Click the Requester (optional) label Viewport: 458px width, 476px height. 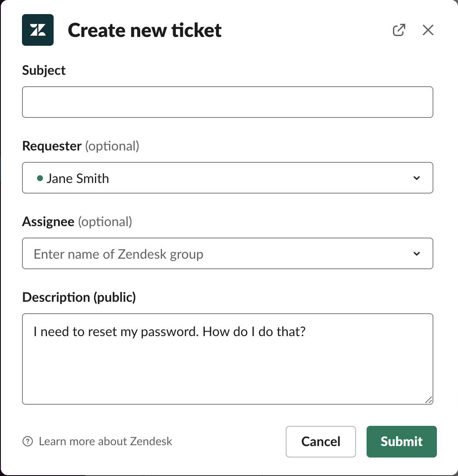(x=80, y=146)
